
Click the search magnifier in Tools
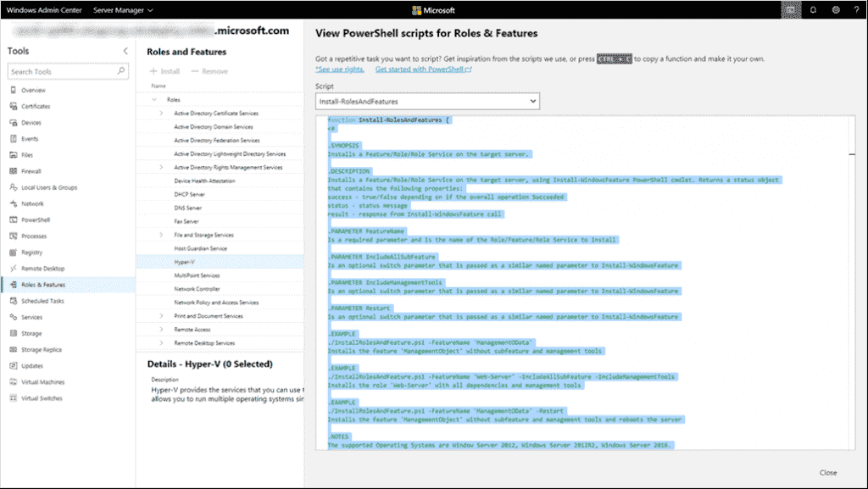pyautogui.click(x=120, y=71)
